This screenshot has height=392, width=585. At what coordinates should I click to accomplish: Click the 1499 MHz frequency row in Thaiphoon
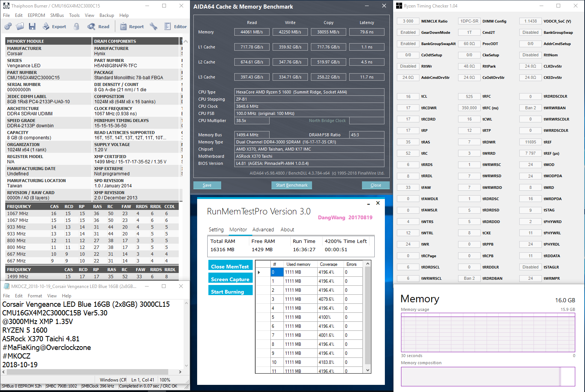[x=92, y=276]
